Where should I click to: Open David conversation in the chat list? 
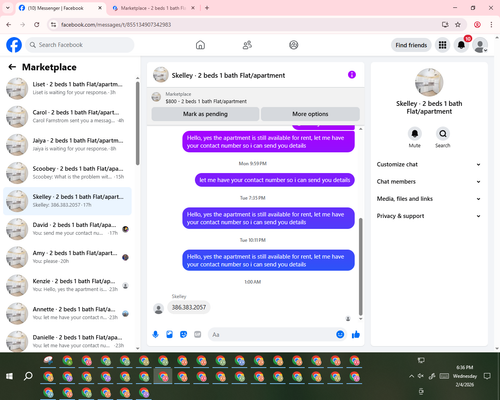click(67, 229)
